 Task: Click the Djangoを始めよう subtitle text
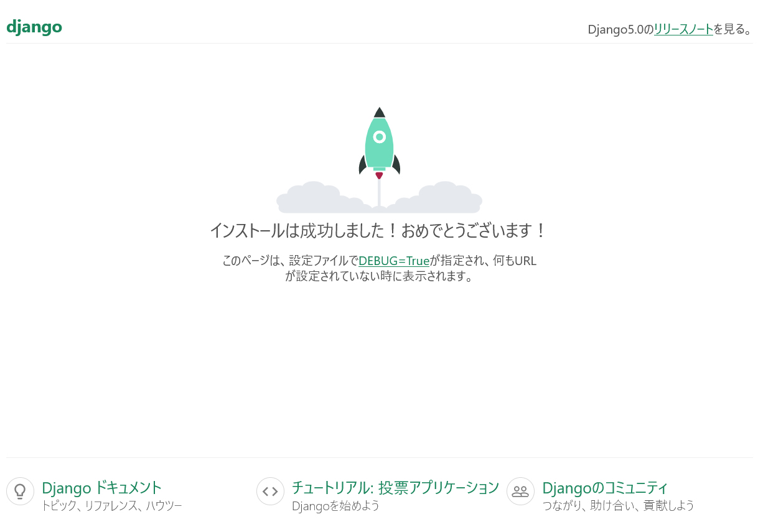(x=335, y=506)
